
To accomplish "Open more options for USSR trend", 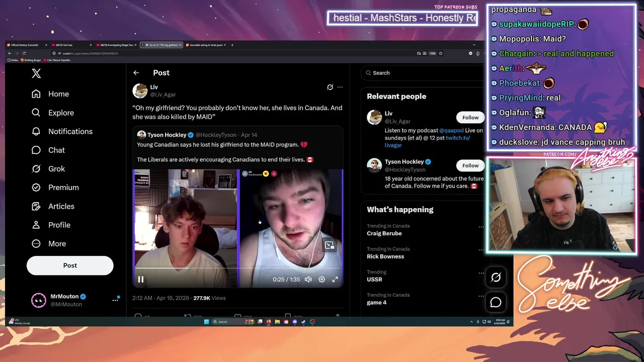I will (481, 273).
